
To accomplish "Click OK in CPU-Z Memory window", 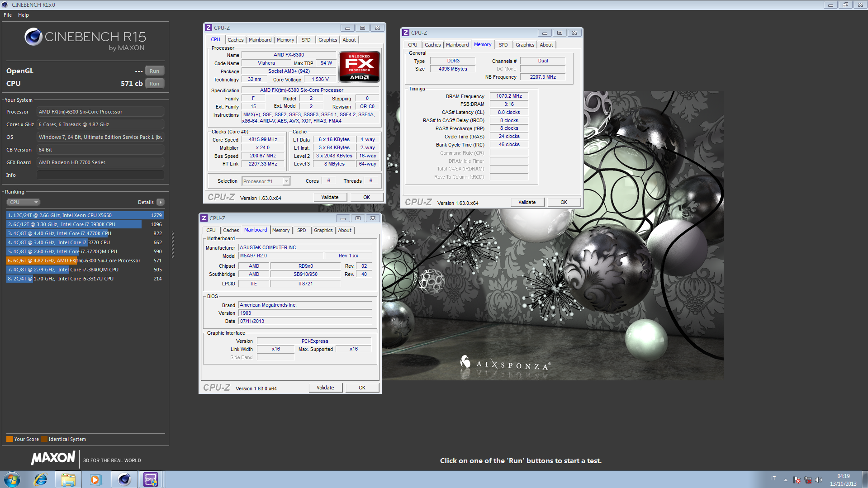I will [x=564, y=202].
